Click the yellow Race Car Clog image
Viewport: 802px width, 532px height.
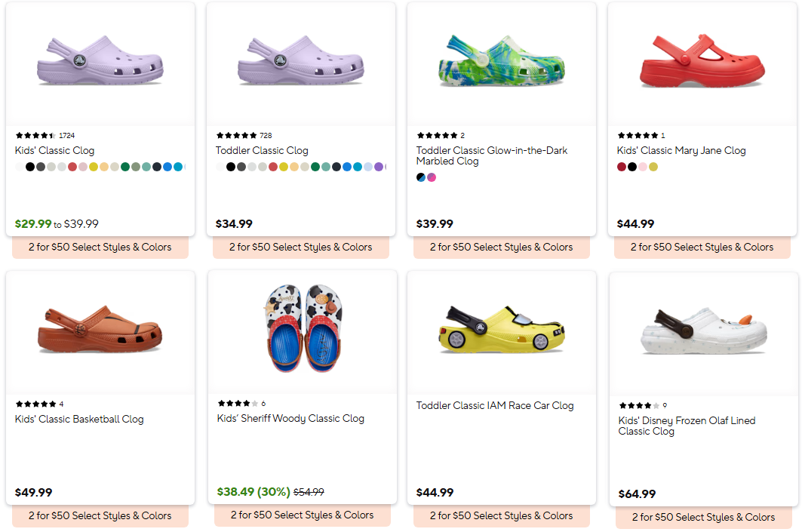coord(501,332)
